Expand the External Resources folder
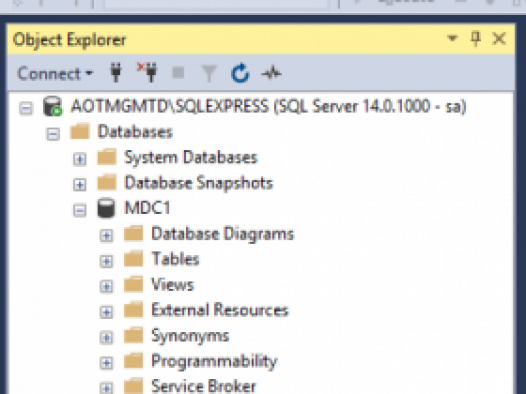The width and height of the screenshot is (526, 394). (x=106, y=312)
